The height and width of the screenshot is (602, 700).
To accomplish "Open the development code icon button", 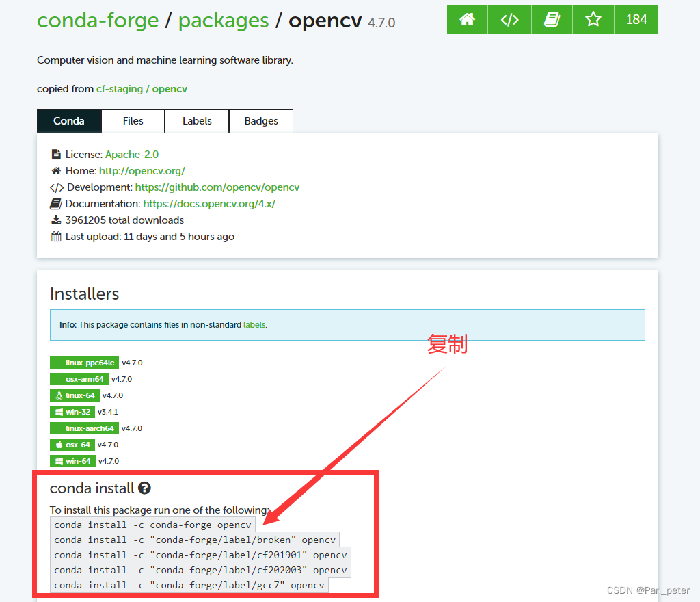I will 509,20.
